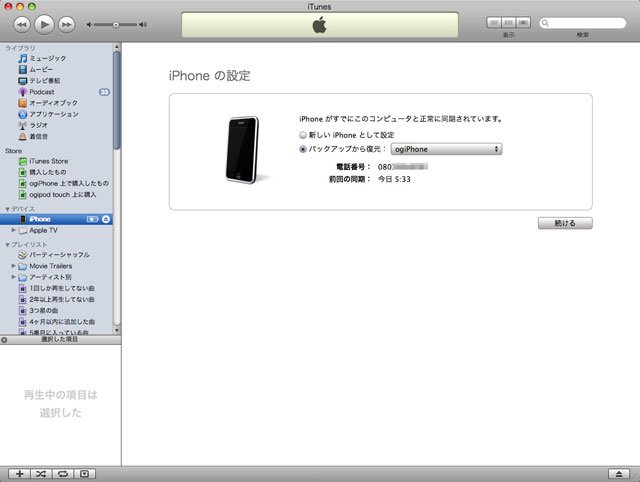640x482 pixels.
Task: Mute via the low volume speaker icon
Action: (x=89, y=25)
